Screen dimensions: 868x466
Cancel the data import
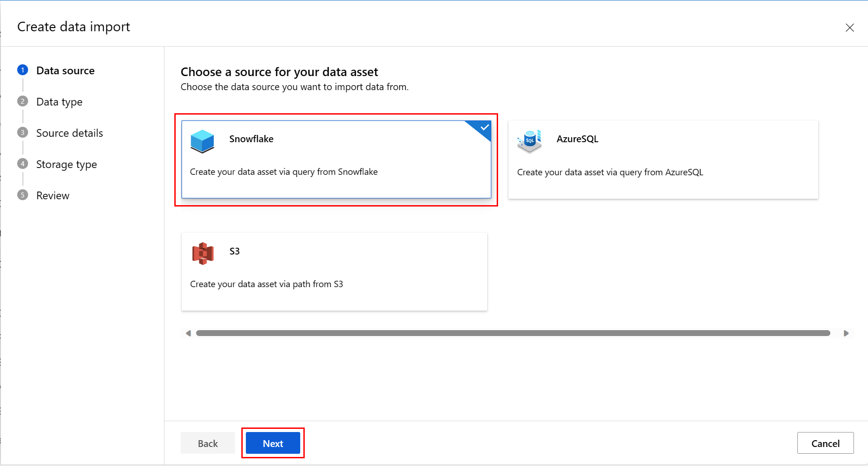click(825, 443)
